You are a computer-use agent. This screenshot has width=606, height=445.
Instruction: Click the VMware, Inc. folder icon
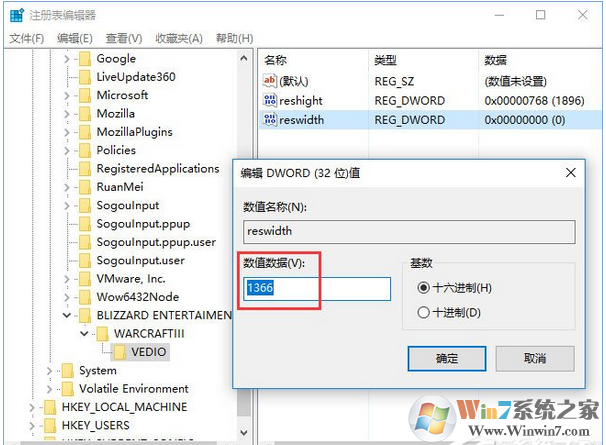(x=85, y=279)
